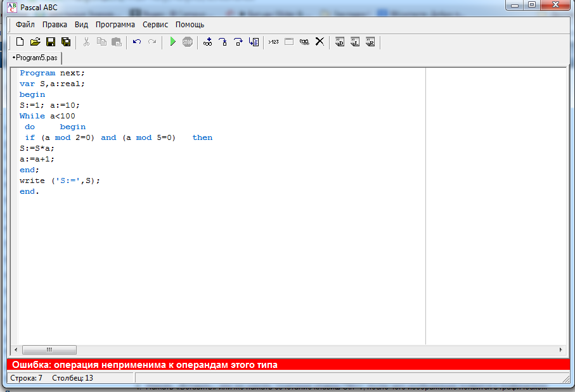
Task: Click the toolbar icon marked R
Action: coord(370,42)
